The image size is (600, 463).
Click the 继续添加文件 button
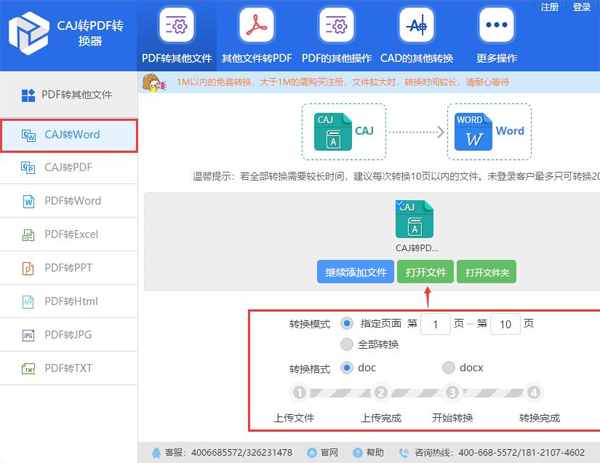(x=354, y=272)
